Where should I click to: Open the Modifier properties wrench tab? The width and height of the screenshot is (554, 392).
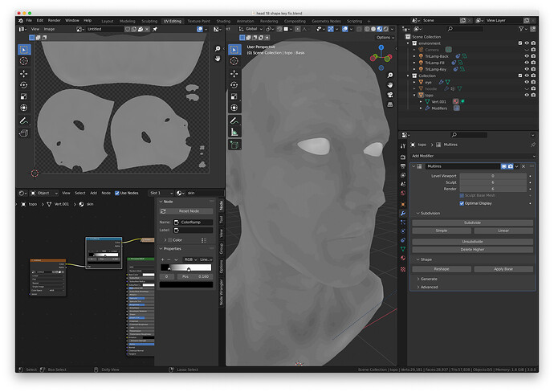pyautogui.click(x=403, y=213)
